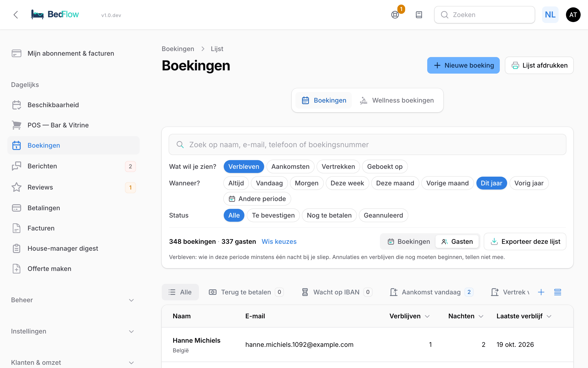Open the documentation book icon in header

point(419,15)
